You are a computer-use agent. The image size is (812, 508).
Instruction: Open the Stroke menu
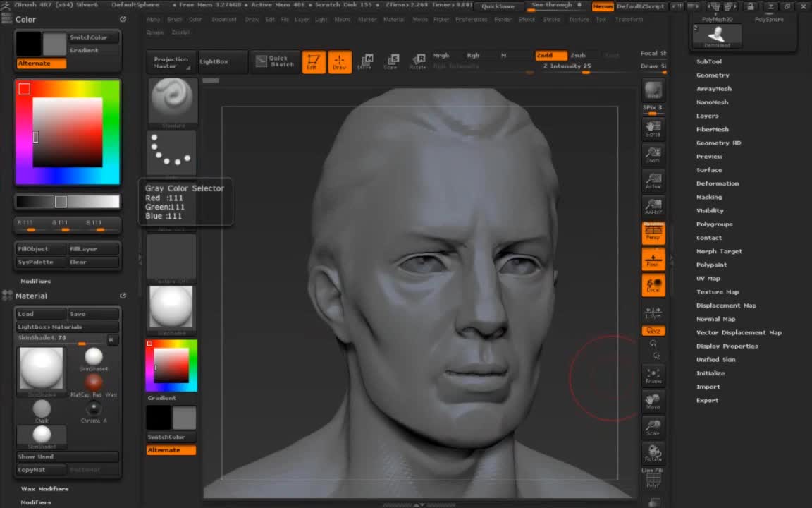551,19
